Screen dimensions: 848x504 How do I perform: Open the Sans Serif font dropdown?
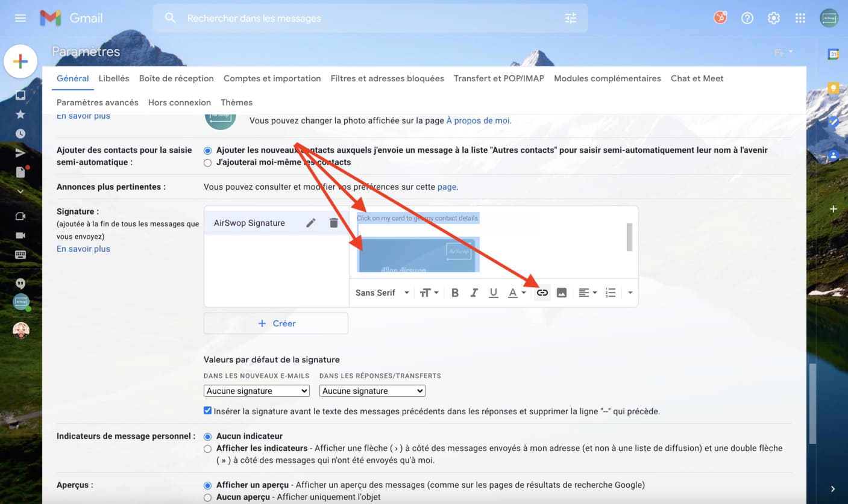click(382, 293)
